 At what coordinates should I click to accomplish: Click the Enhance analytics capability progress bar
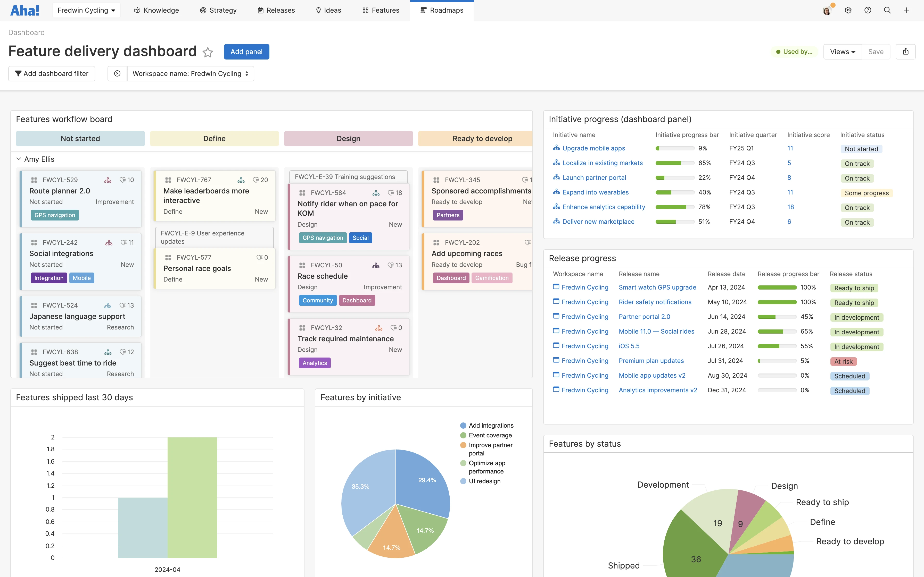[x=675, y=207]
